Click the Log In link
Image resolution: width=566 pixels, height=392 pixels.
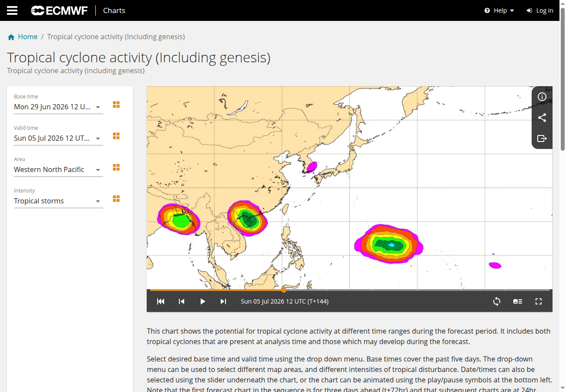[x=540, y=10]
